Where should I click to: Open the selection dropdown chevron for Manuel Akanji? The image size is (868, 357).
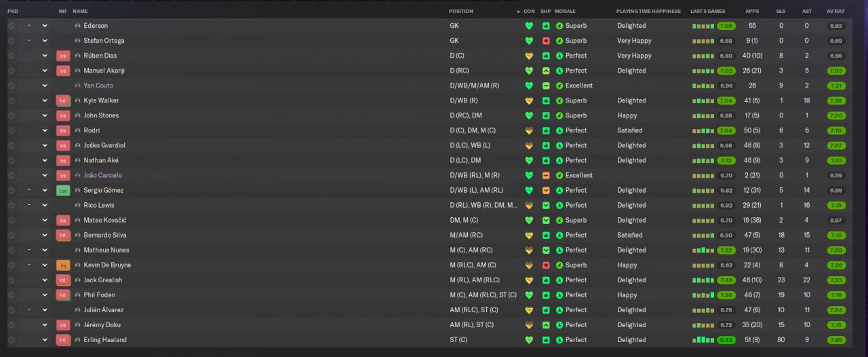(x=45, y=71)
